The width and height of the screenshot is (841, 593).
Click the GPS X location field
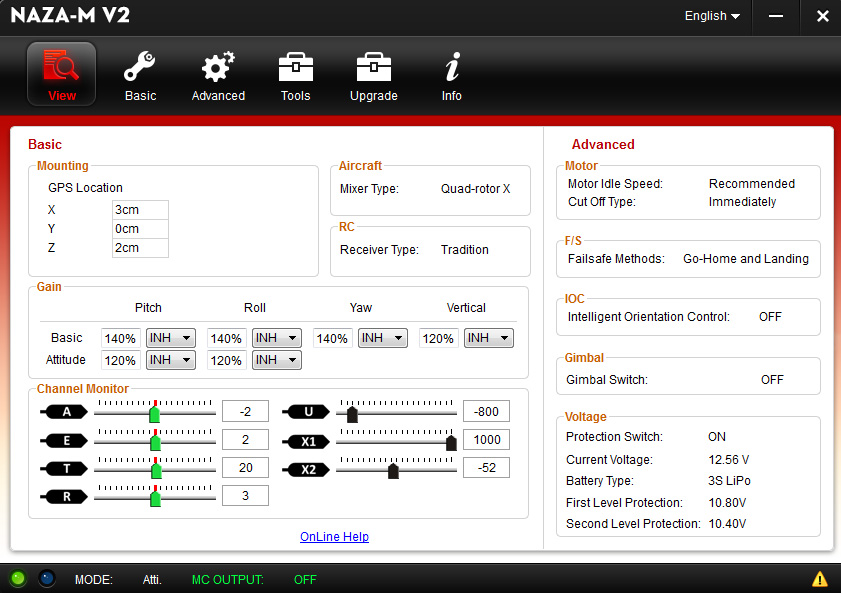click(x=140, y=210)
